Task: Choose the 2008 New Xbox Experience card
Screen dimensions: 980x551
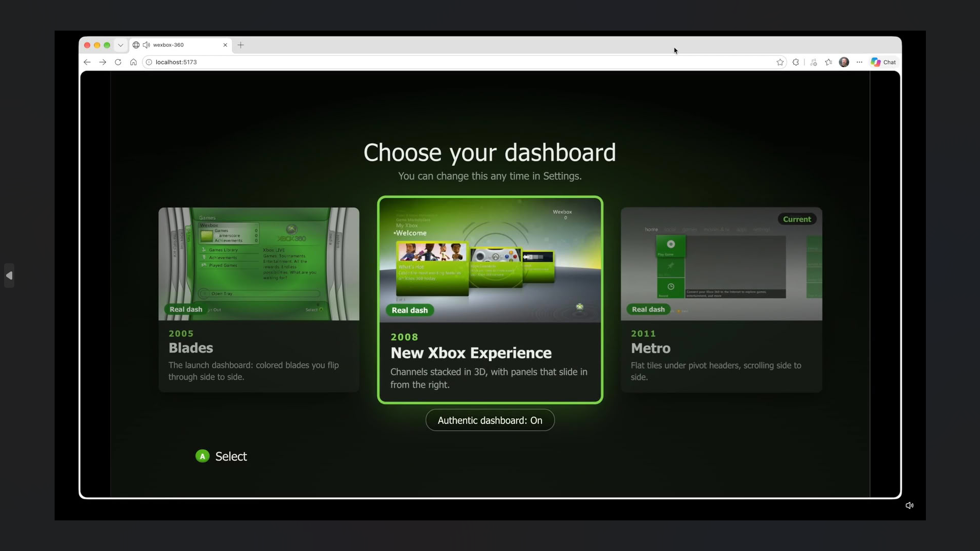Action: coord(490,300)
